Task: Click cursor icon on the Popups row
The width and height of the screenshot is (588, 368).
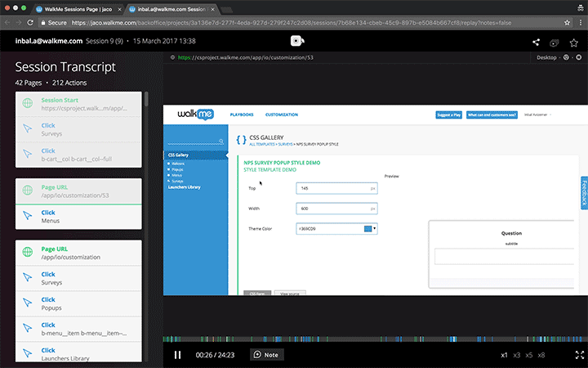Action: pos(28,303)
